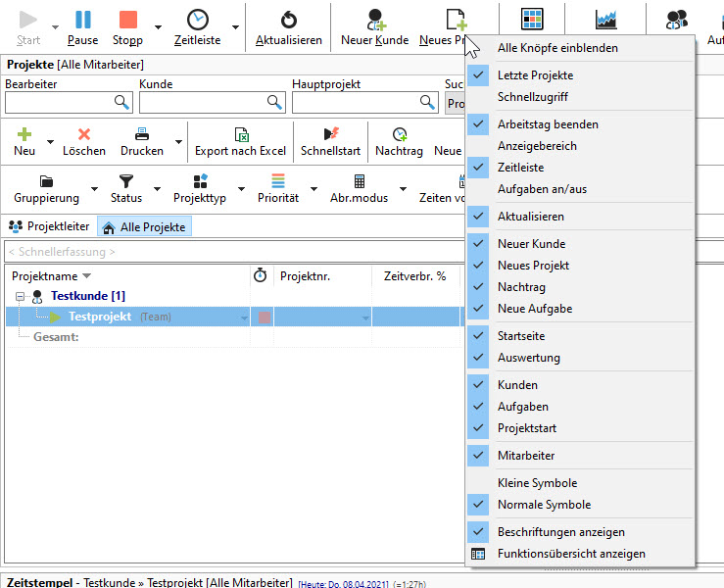
Task: Open the Zeitleiste dropdown arrow
Action: point(235,27)
